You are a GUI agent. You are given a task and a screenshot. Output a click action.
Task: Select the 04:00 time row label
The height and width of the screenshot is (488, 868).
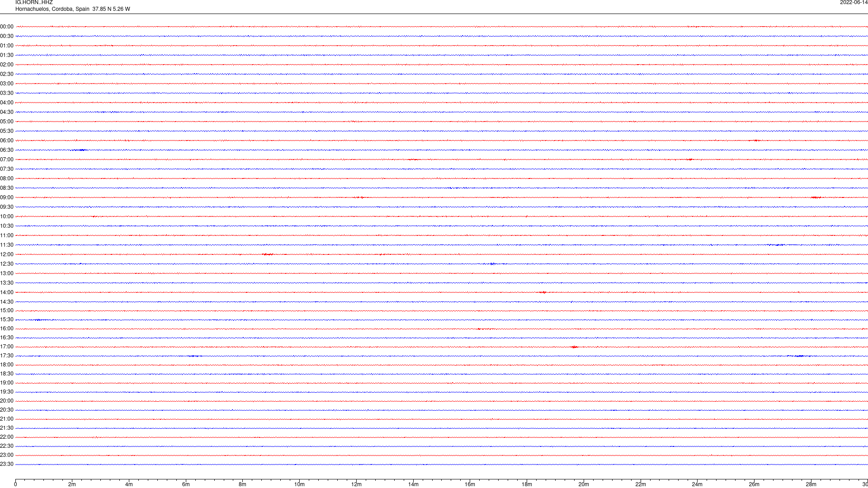[7, 103]
